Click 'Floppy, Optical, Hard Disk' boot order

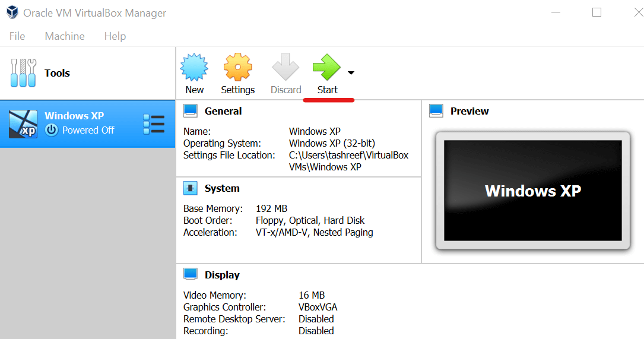[310, 220]
